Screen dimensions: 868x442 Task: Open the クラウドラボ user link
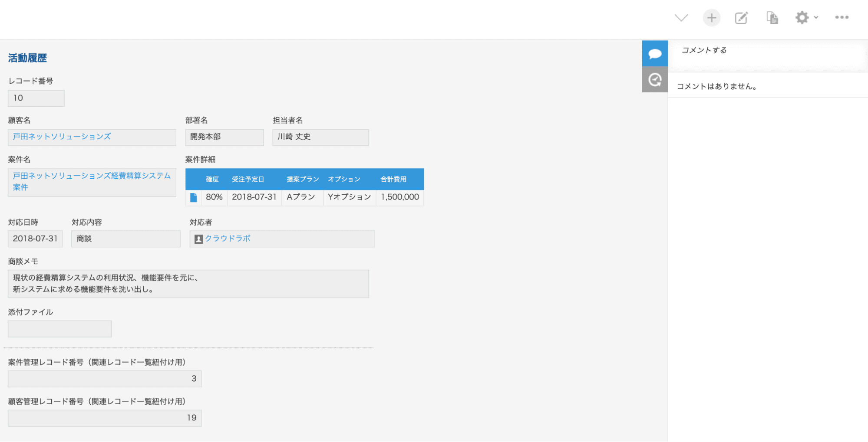[228, 239]
